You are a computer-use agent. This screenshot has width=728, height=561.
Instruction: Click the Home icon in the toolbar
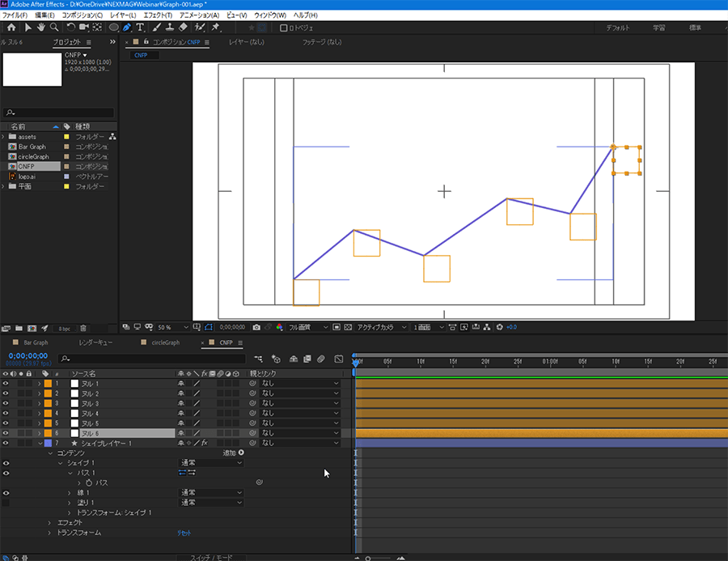pyautogui.click(x=11, y=27)
